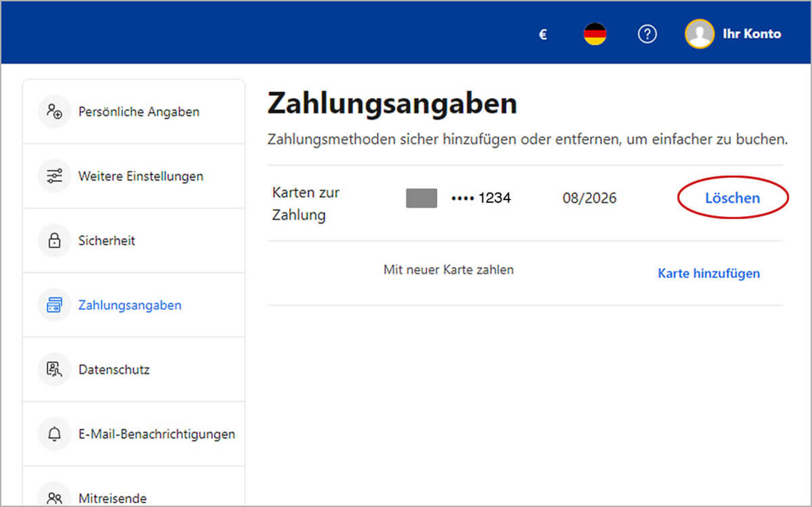Open the Sicherheit settings section
This screenshot has height=507, width=812.
(106, 241)
